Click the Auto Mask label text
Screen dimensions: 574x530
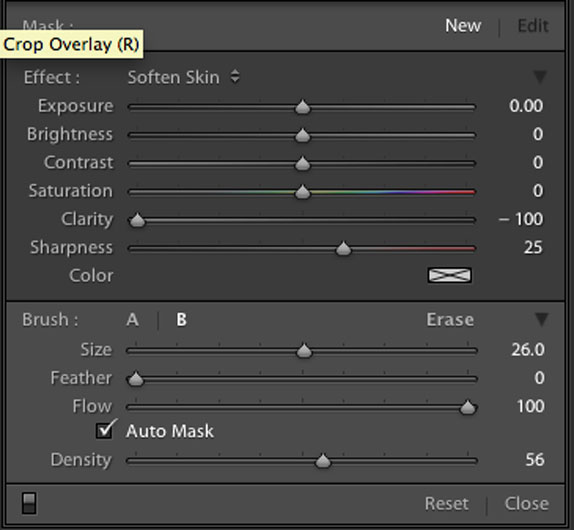170,431
